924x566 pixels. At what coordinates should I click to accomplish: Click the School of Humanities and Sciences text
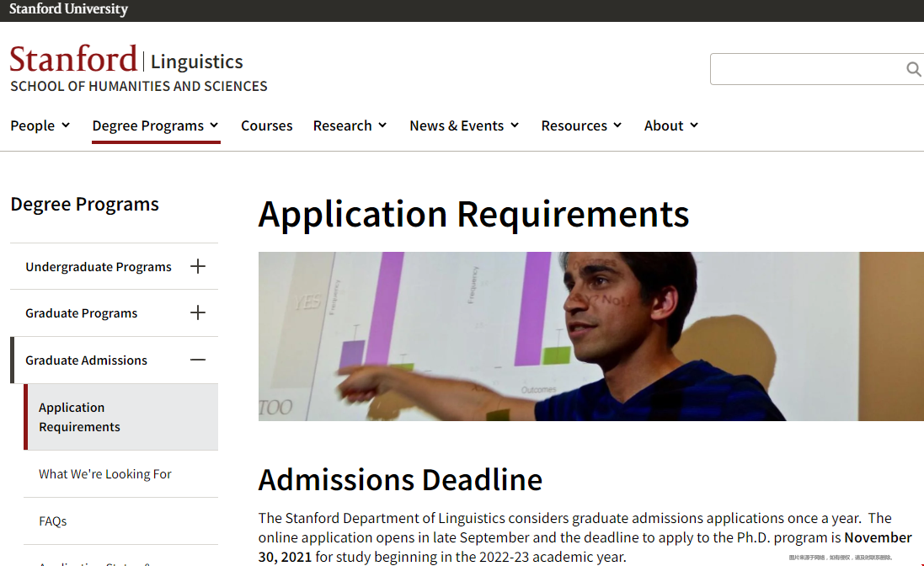(139, 87)
